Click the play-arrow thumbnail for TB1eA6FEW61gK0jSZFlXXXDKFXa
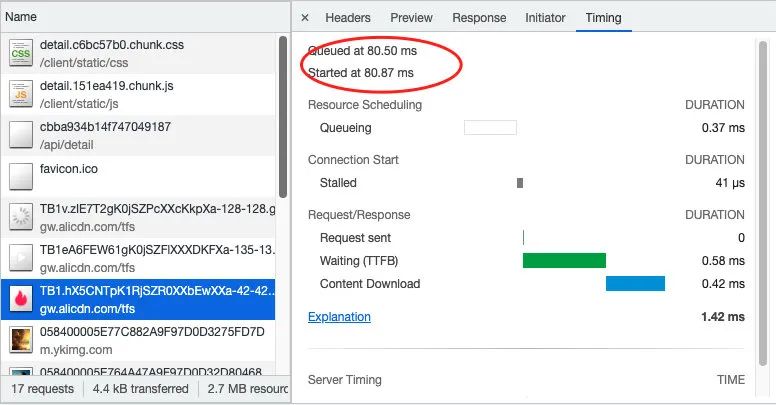 pos(20,258)
